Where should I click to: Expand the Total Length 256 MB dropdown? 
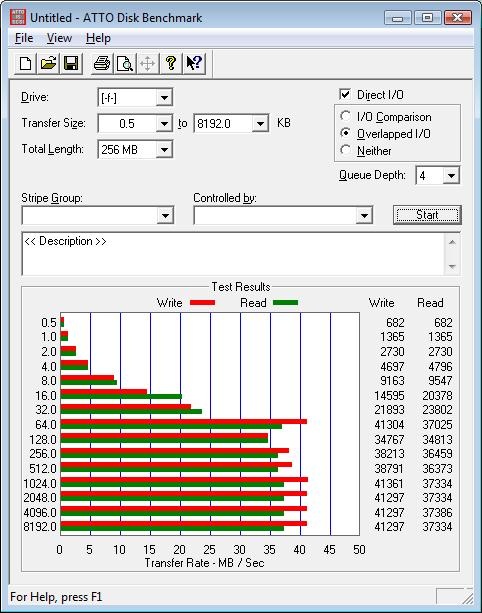point(164,150)
